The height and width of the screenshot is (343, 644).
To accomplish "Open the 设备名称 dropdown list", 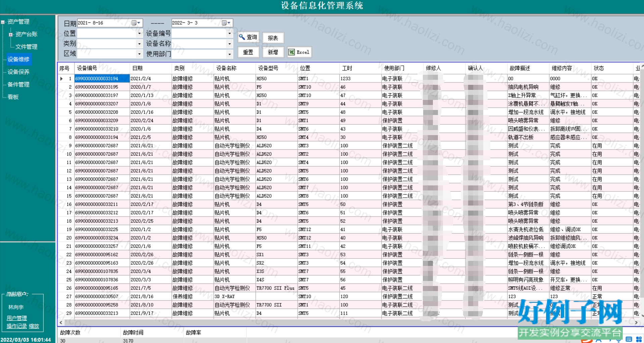I will (x=230, y=44).
